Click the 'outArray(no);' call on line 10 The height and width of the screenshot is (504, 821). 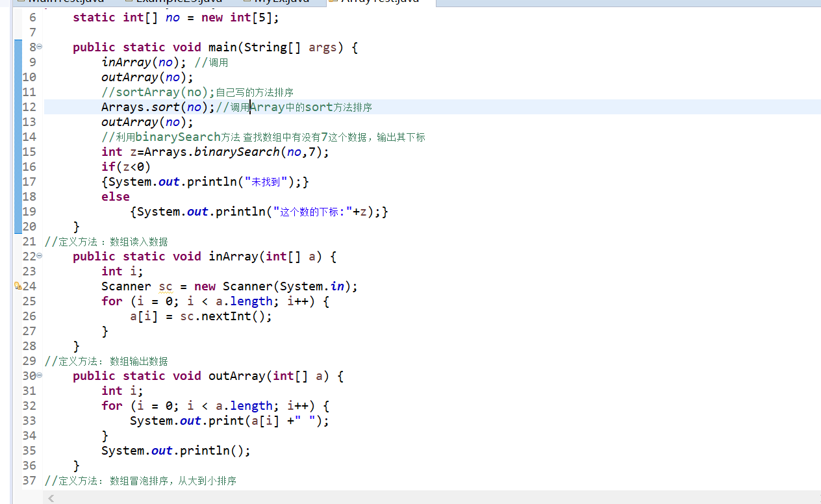[147, 77]
